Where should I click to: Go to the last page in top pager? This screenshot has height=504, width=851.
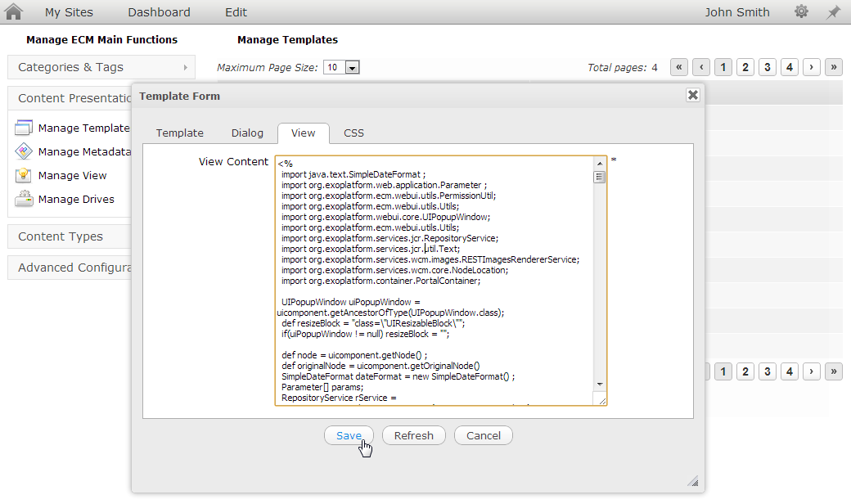(x=833, y=68)
